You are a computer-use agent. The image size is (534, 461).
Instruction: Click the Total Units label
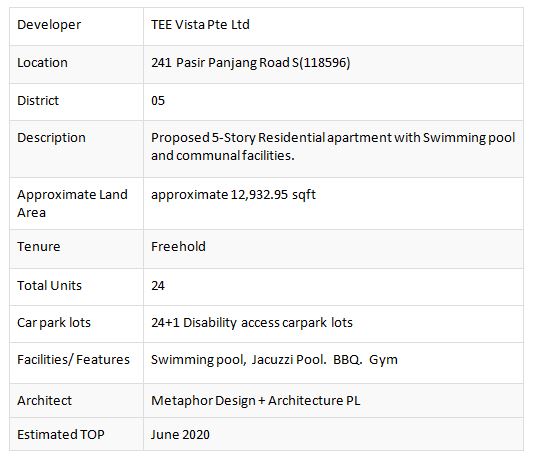49,285
